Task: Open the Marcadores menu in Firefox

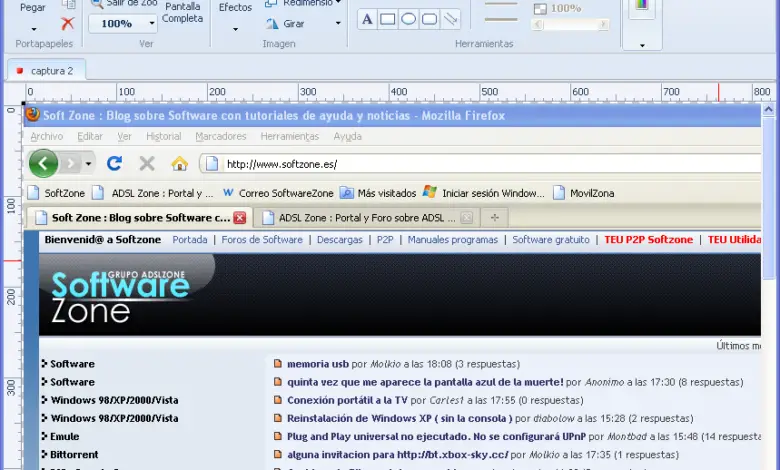Action: pyautogui.click(x=221, y=136)
